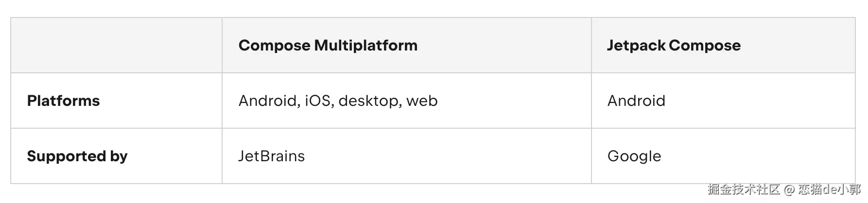The image size is (868, 203).
Task: Click the Android cell under Jetpack Compose
Action: tap(636, 101)
